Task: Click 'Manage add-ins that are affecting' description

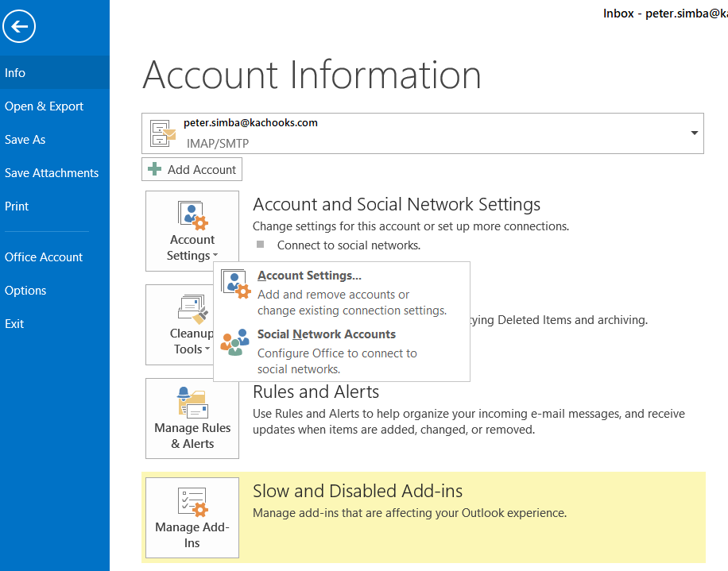Action: (409, 513)
